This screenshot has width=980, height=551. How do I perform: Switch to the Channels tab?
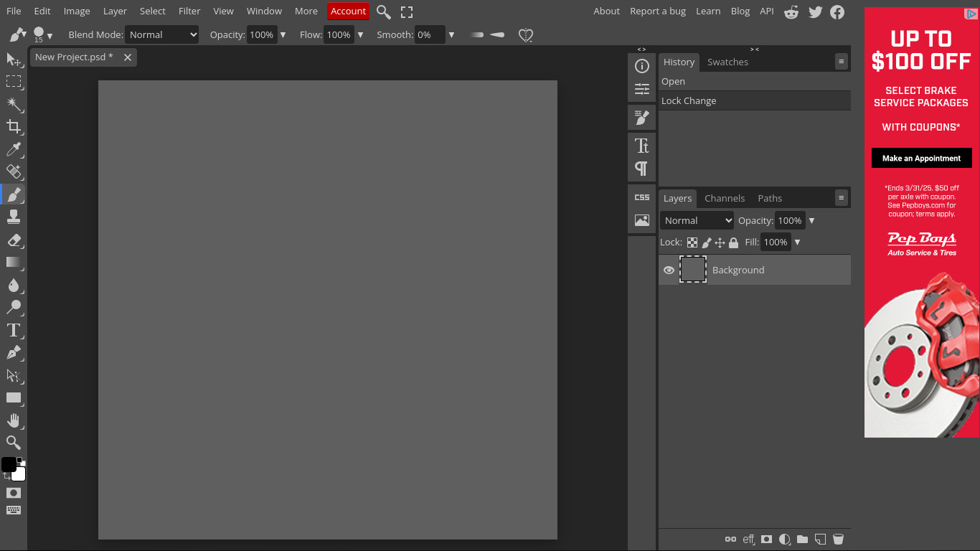tap(725, 198)
